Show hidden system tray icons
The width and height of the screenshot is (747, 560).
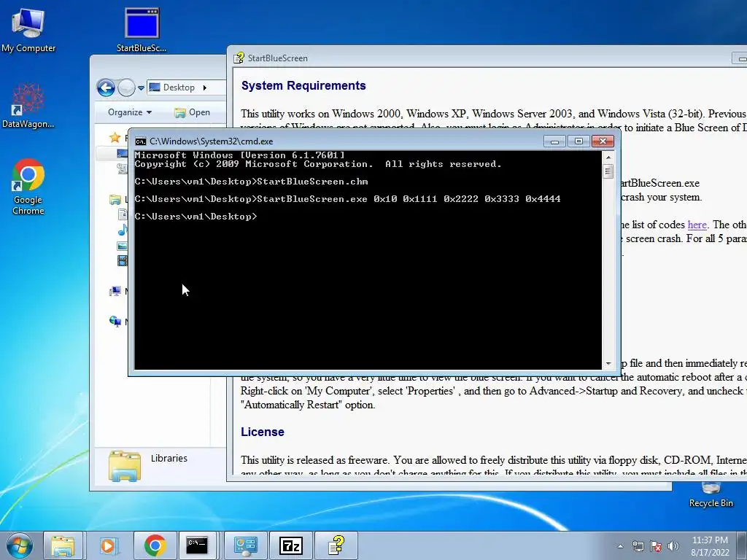pos(620,546)
